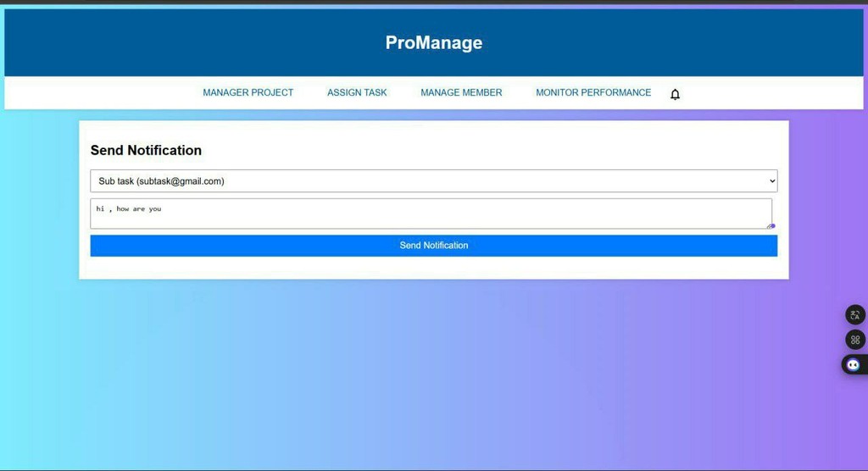The image size is (868, 471).
Task: Open the chatbot assistant floating icon
Action: 854,365
